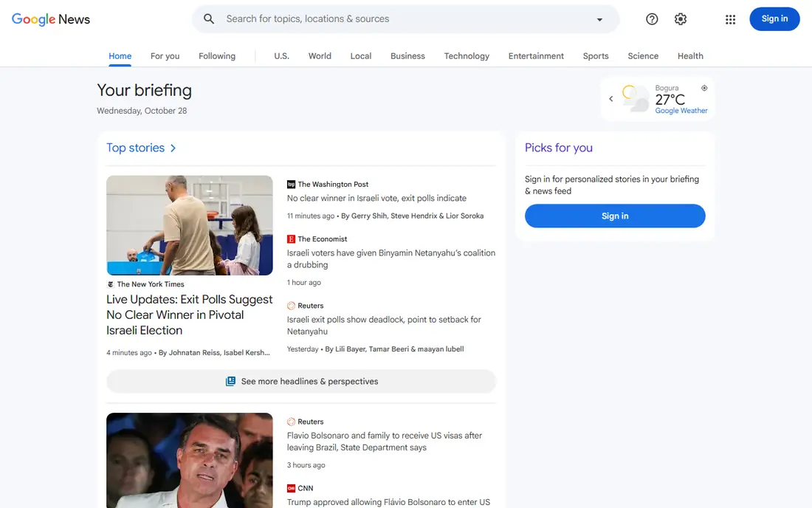Open Israeli exit polls show deadlock article
This screenshot has width=812, height=508.
pos(384,325)
